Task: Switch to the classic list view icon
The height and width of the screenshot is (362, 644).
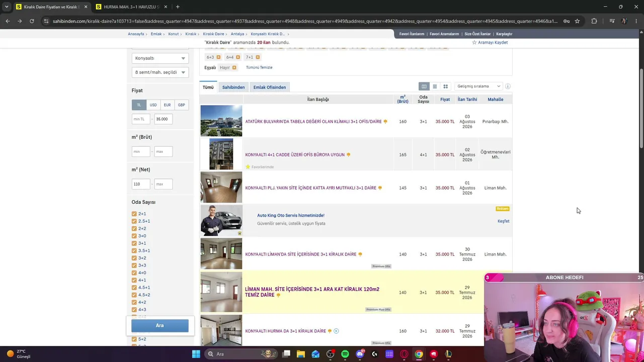Action: click(x=424, y=86)
